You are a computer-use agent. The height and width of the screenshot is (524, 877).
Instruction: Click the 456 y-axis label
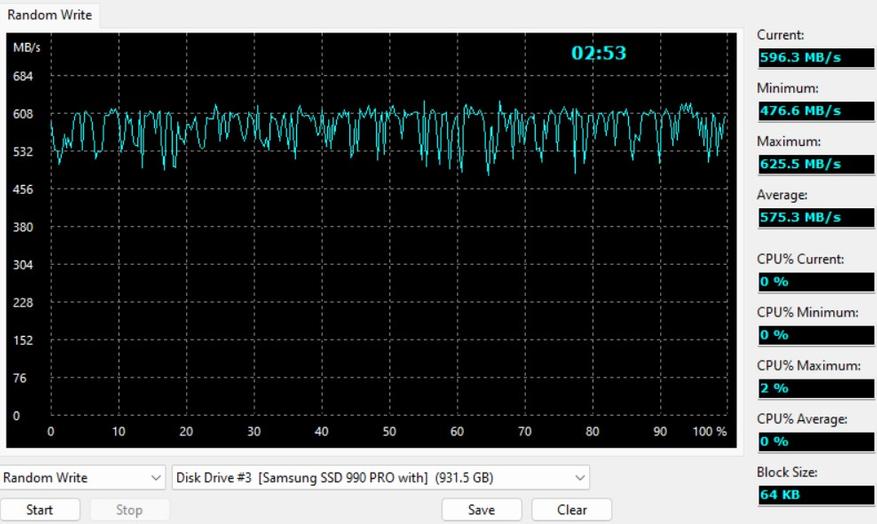[23, 190]
